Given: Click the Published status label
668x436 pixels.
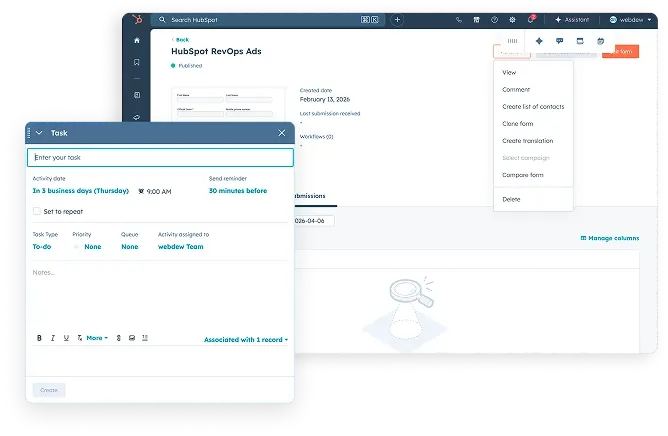Looking at the screenshot, I should tap(190, 66).
